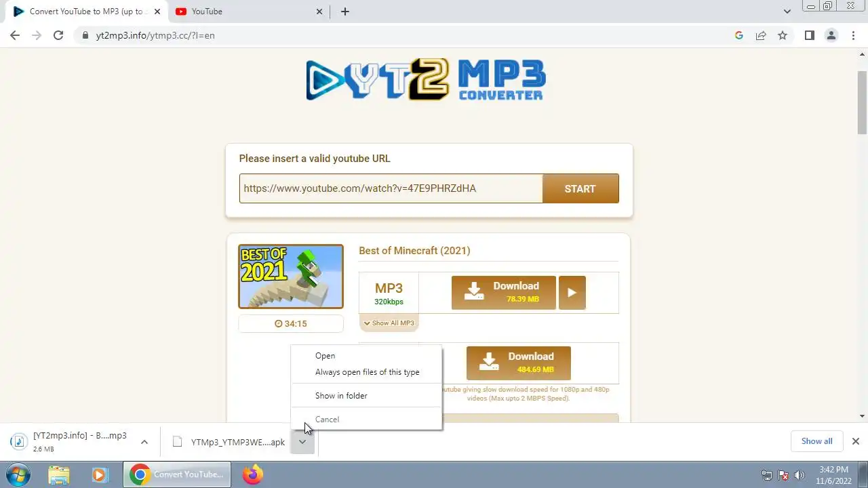
Task: Click the site lock icon in address bar
Action: pyautogui.click(x=85, y=35)
